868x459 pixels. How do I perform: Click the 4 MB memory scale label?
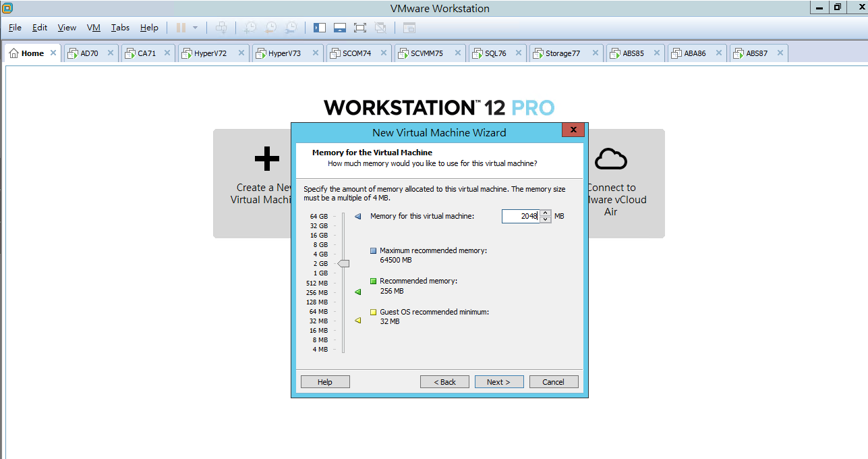(320, 350)
